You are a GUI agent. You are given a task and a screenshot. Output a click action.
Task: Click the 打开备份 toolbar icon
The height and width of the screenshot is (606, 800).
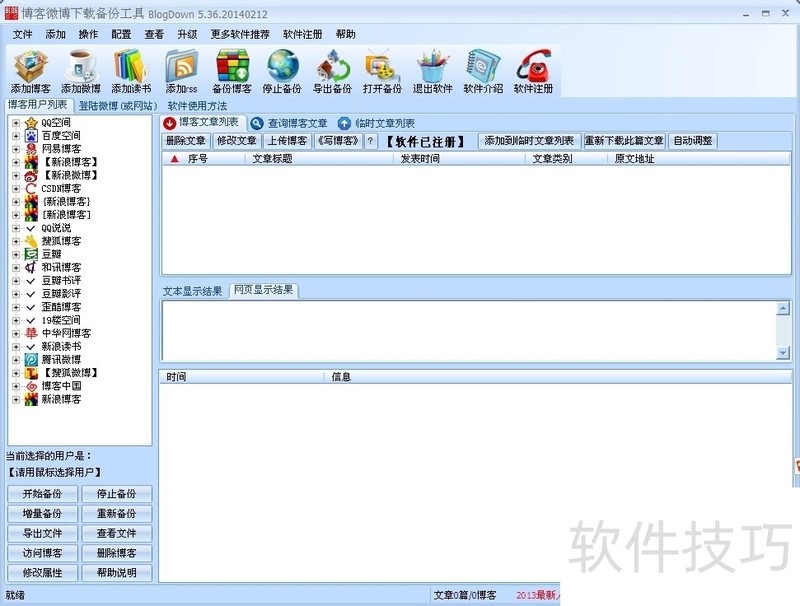(382, 67)
